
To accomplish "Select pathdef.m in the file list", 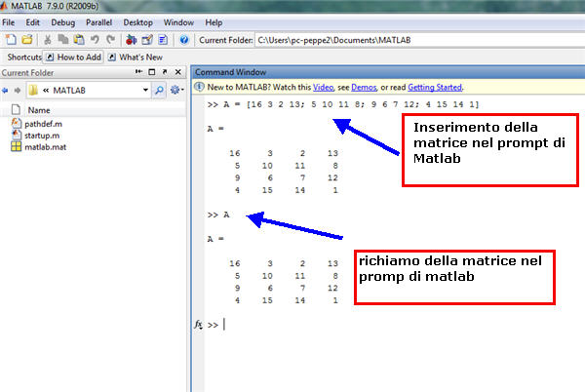I will coord(43,124).
